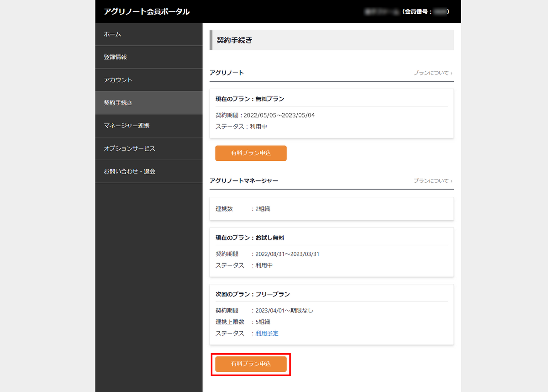Open プランについて link beside アグリノートマネージャー heading
This screenshot has width=548, height=392.
(433, 181)
